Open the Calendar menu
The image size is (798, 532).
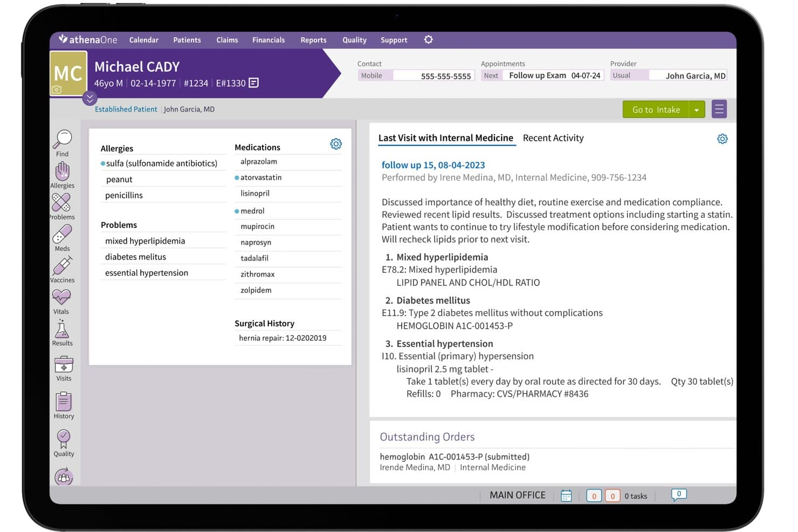click(144, 40)
